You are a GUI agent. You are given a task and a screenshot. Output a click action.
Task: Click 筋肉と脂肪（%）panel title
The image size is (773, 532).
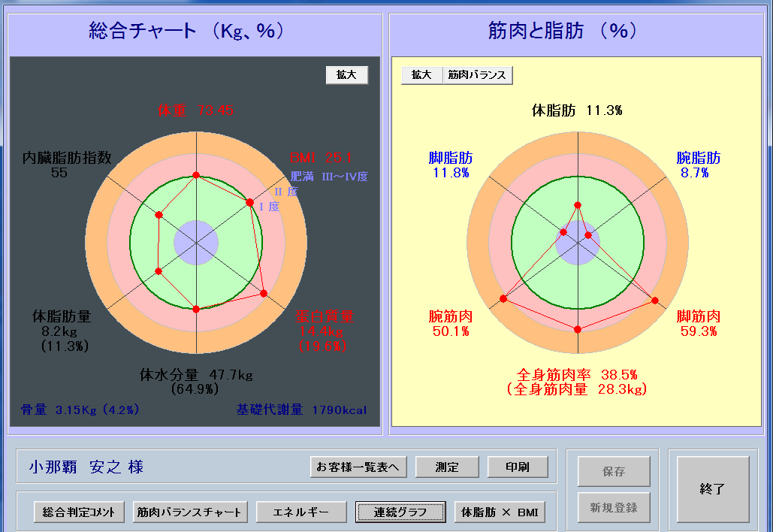pos(563,31)
